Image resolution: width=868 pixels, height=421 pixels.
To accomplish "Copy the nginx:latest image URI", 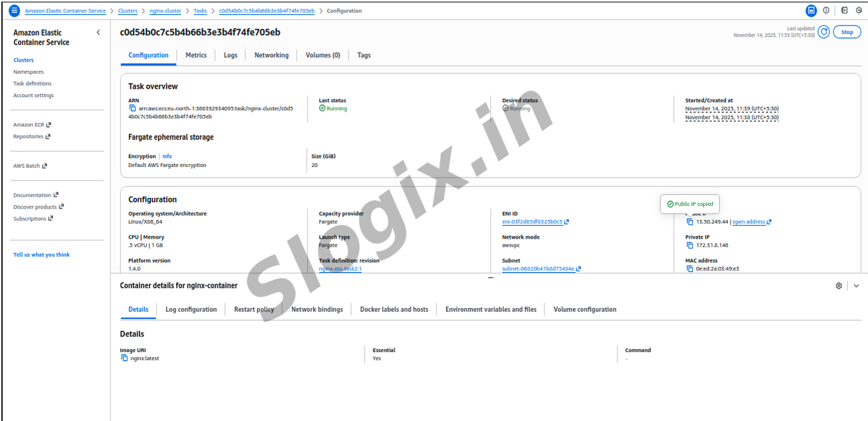I will coord(124,358).
